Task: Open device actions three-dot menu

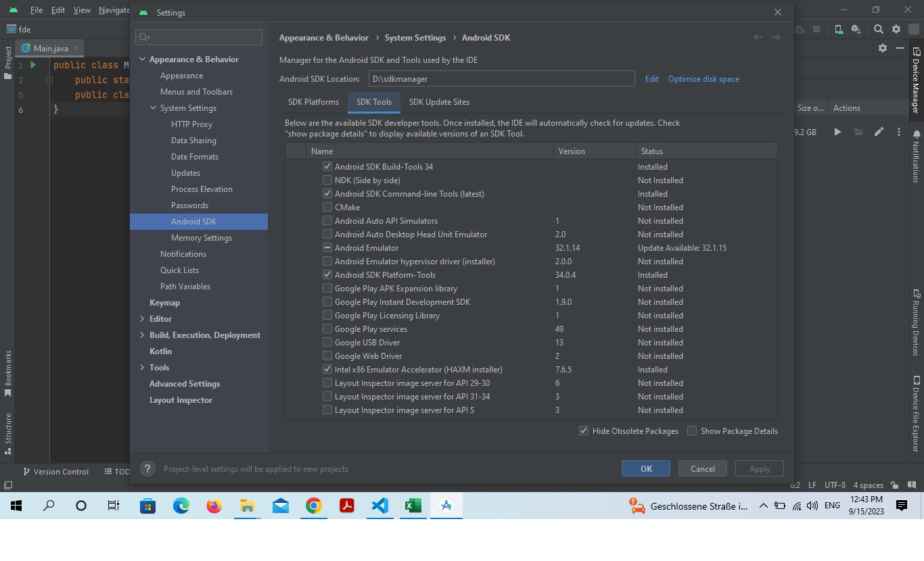Action: tap(899, 132)
